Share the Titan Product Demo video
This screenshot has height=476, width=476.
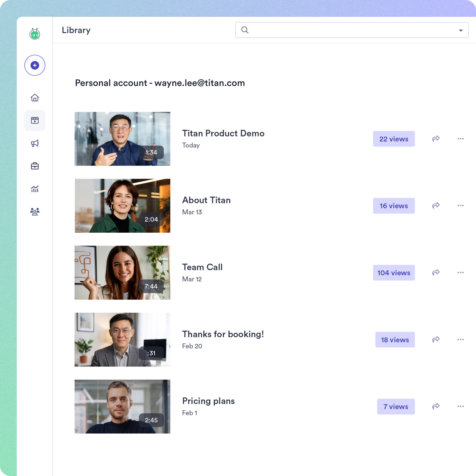436,139
